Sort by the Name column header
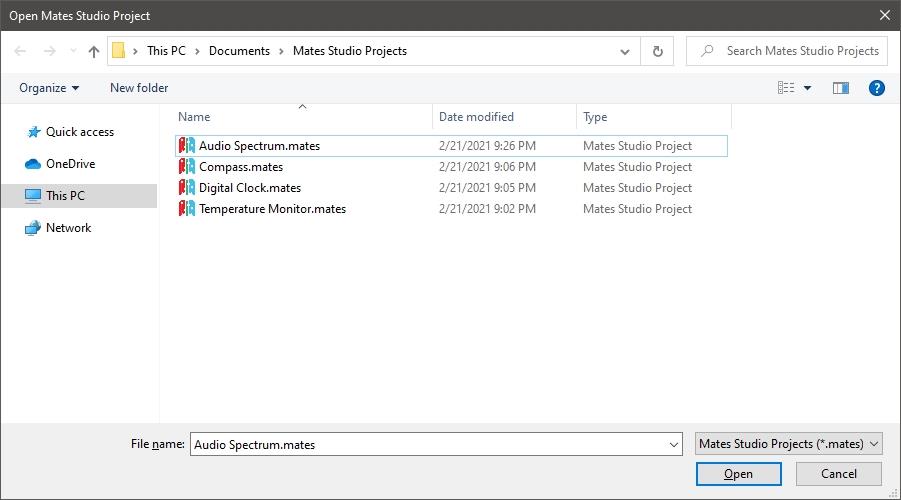This screenshot has width=901, height=500. click(303, 117)
